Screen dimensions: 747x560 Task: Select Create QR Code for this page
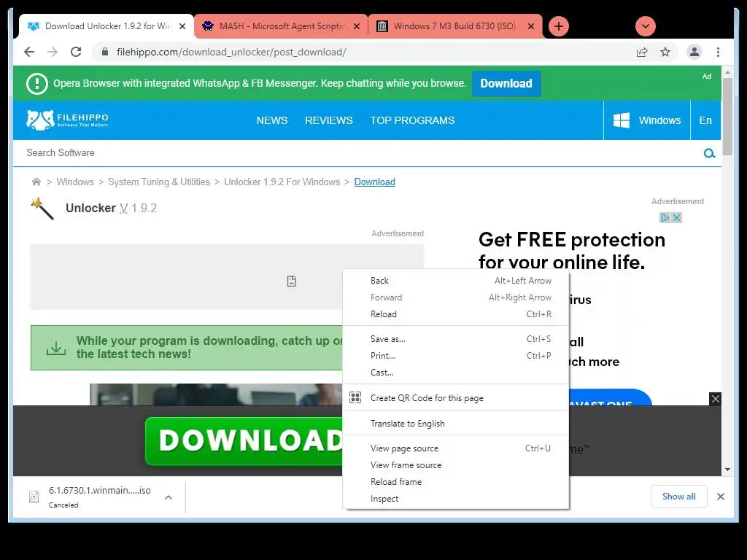(456, 397)
